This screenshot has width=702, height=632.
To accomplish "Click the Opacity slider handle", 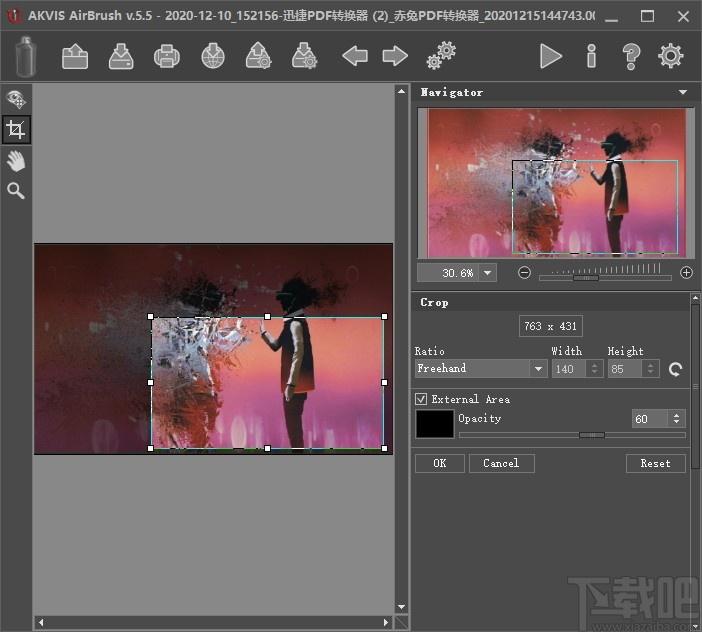I will click(592, 435).
